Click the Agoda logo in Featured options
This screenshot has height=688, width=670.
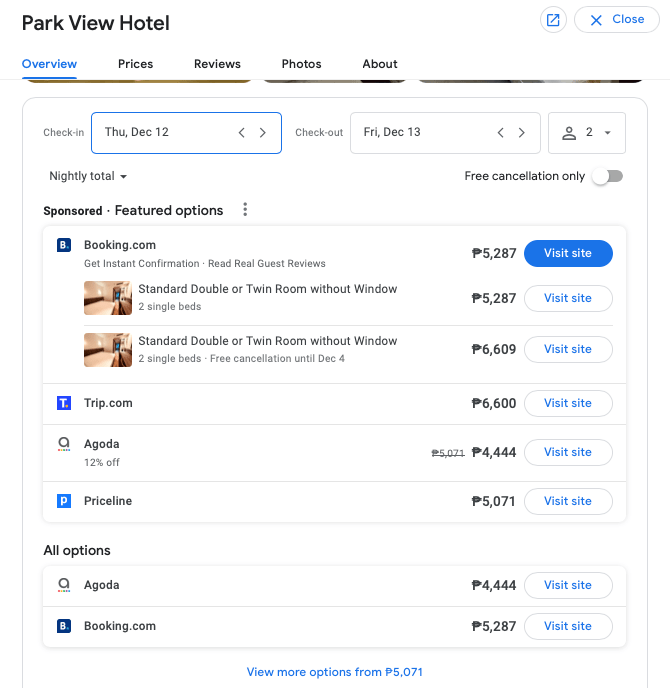pos(64,444)
